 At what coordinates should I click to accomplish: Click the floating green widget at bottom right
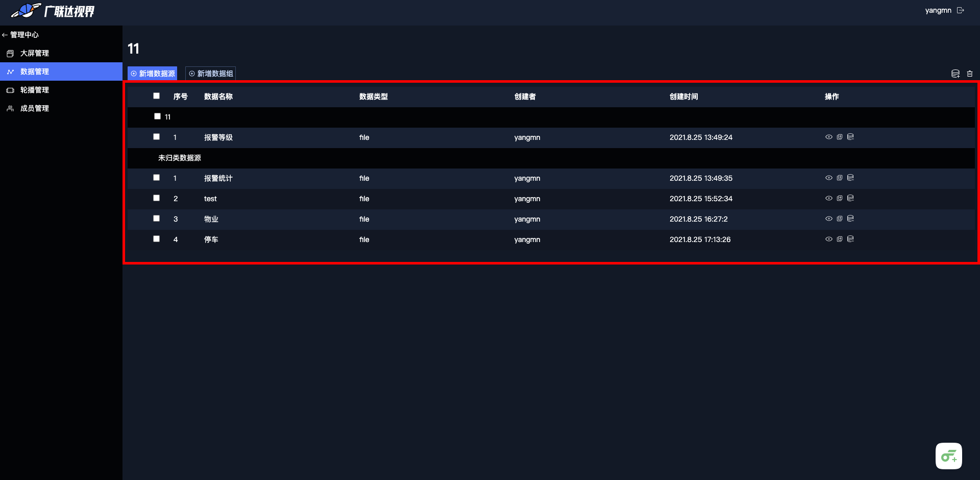[949, 456]
